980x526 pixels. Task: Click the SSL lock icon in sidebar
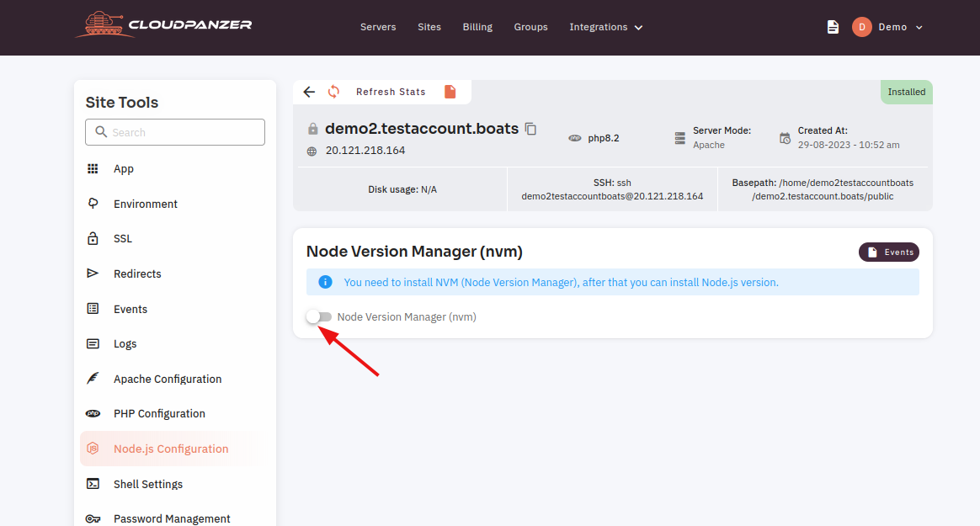[x=93, y=239]
